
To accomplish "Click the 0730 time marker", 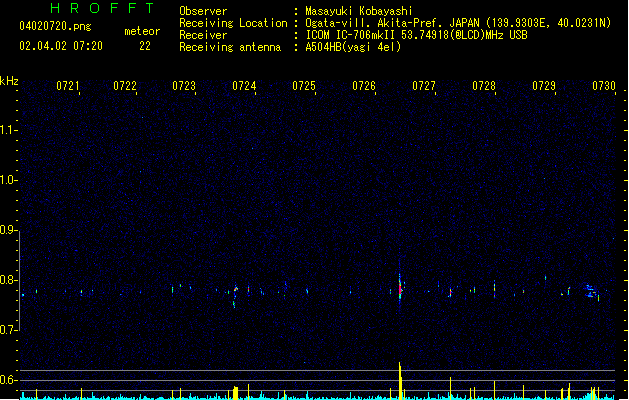I will click(604, 86).
